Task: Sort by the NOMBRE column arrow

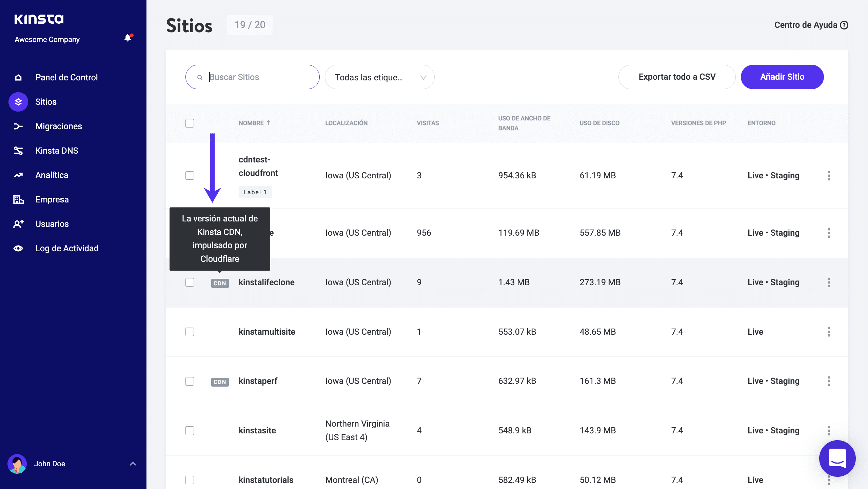Action: click(268, 123)
